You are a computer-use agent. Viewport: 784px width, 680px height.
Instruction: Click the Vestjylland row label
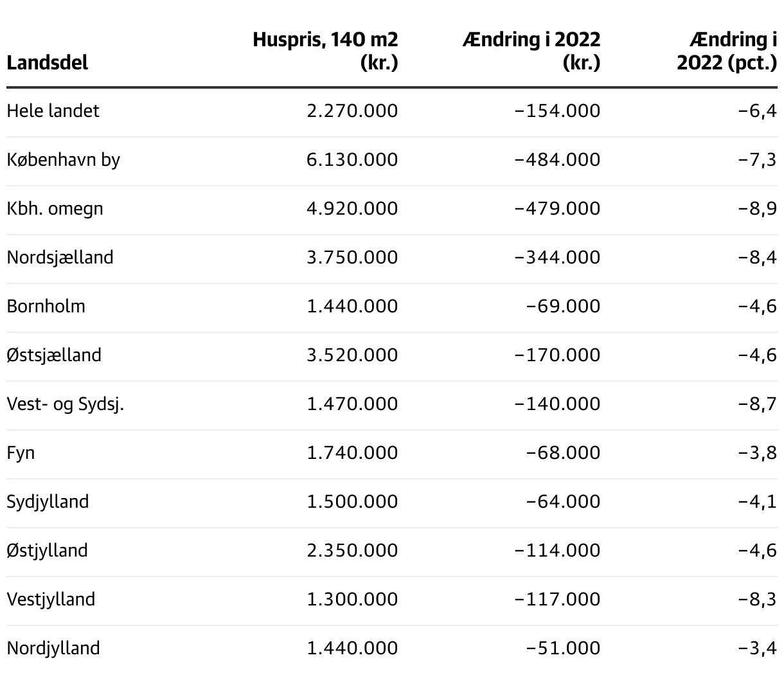coord(51,599)
